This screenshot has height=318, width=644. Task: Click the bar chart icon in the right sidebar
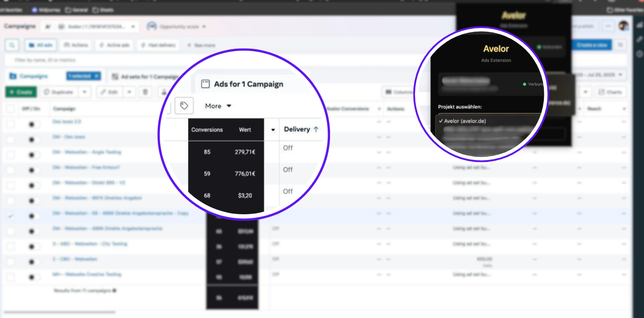point(640,25)
